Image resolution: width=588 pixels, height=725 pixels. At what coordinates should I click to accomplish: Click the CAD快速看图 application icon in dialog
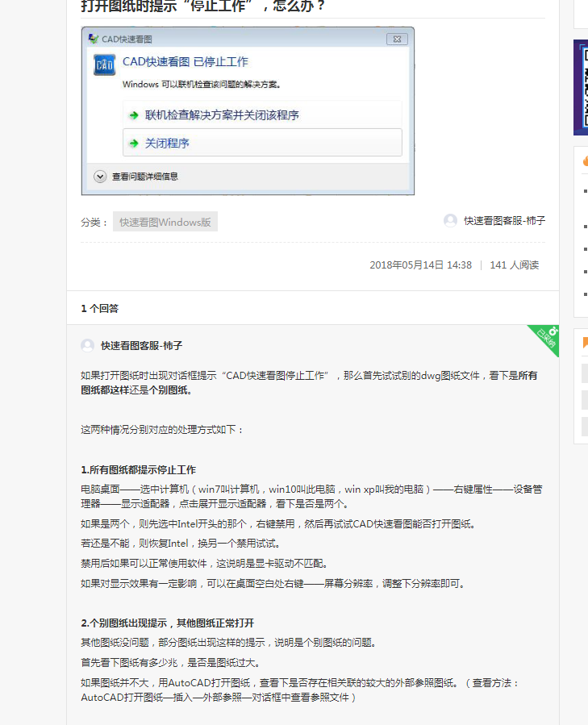point(104,65)
